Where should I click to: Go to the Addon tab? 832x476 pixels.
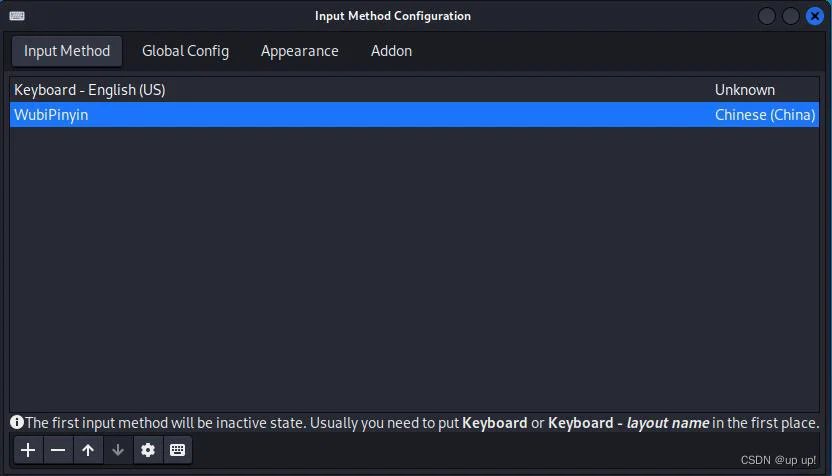tap(391, 51)
